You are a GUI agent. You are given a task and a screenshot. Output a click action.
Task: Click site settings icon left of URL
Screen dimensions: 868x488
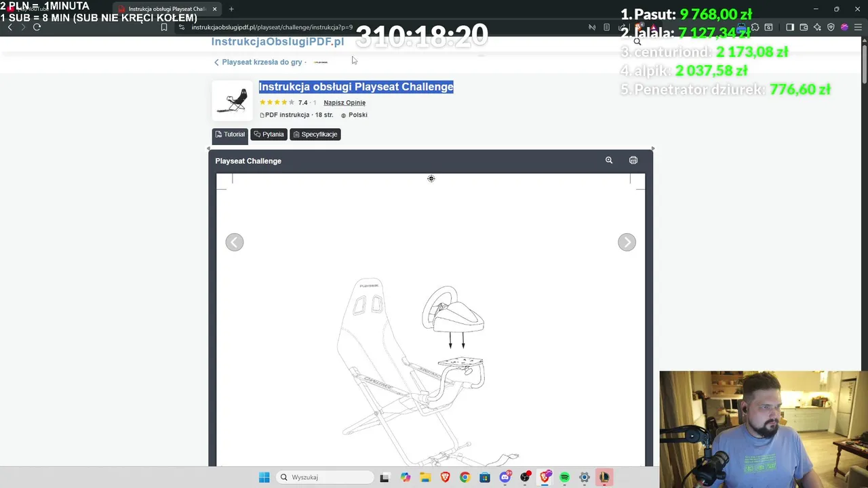[182, 27]
